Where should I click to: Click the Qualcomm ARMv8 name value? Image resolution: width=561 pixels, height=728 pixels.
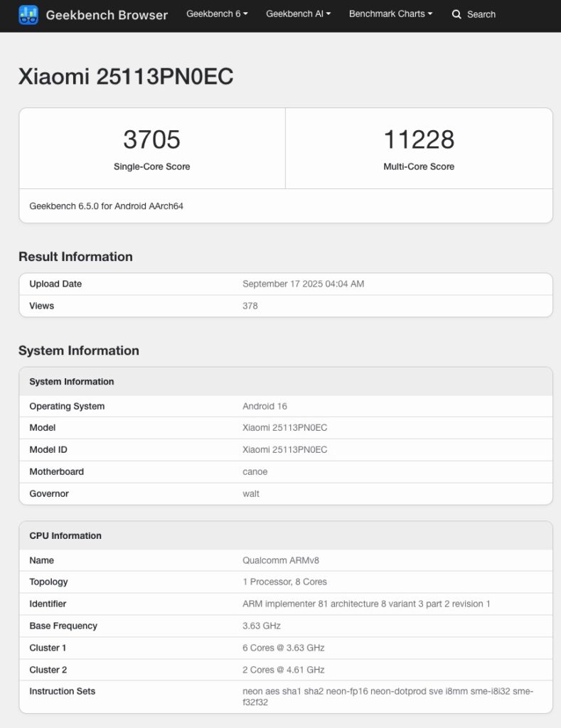click(276, 560)
